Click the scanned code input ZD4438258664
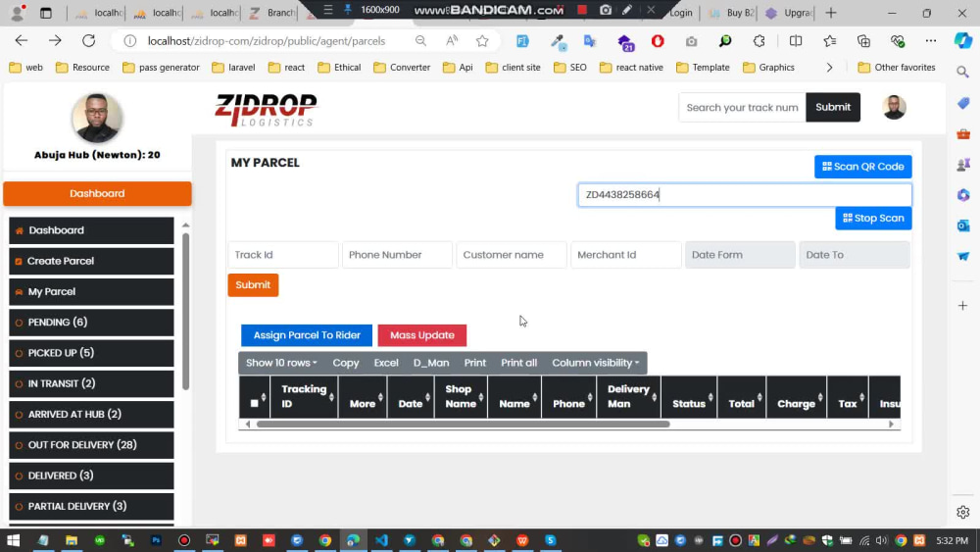980x552 pixels. coord(745,194)
